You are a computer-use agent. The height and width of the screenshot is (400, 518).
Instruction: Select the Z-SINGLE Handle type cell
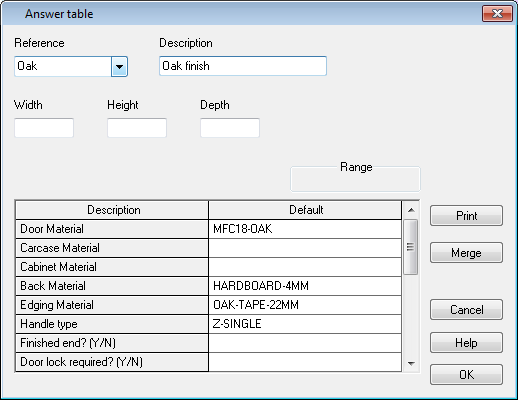(305, 324)
